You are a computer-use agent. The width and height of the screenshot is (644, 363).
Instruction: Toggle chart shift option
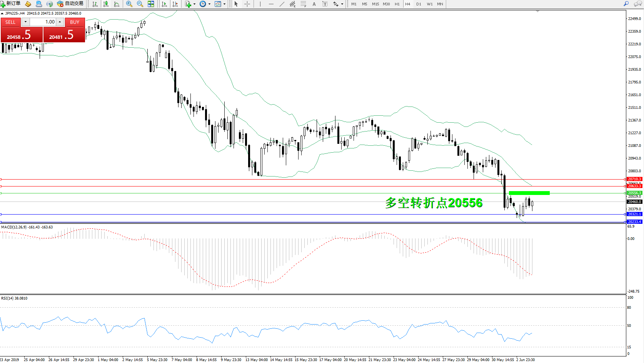pyautogui.click(x=175, y=4)
